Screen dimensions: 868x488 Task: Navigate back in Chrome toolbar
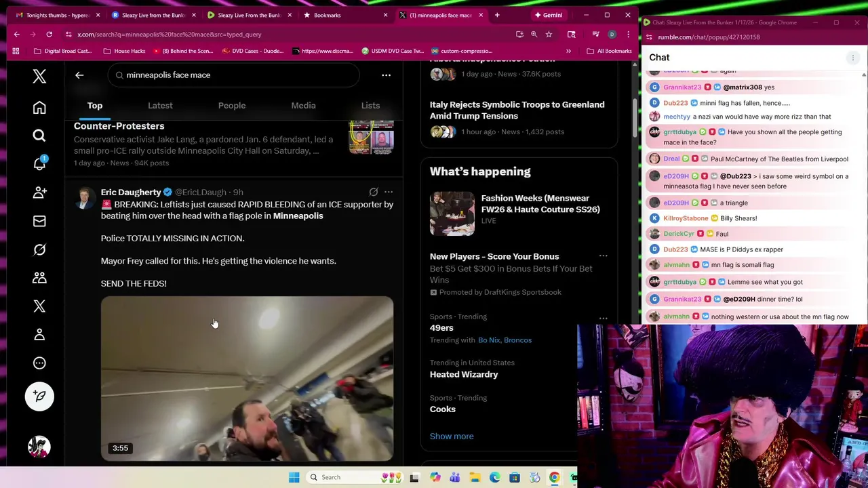[16, 34]
